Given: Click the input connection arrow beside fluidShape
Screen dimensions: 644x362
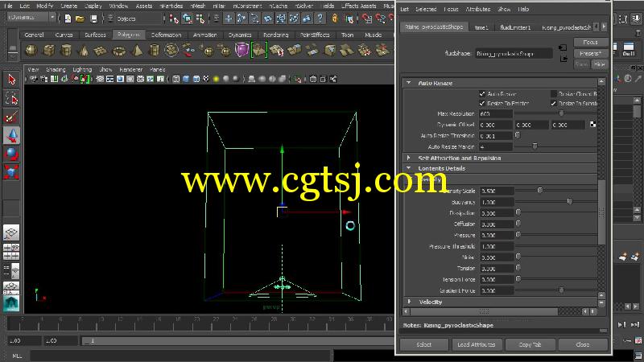Looking at the screenshot, I should [x=563, y=48].
